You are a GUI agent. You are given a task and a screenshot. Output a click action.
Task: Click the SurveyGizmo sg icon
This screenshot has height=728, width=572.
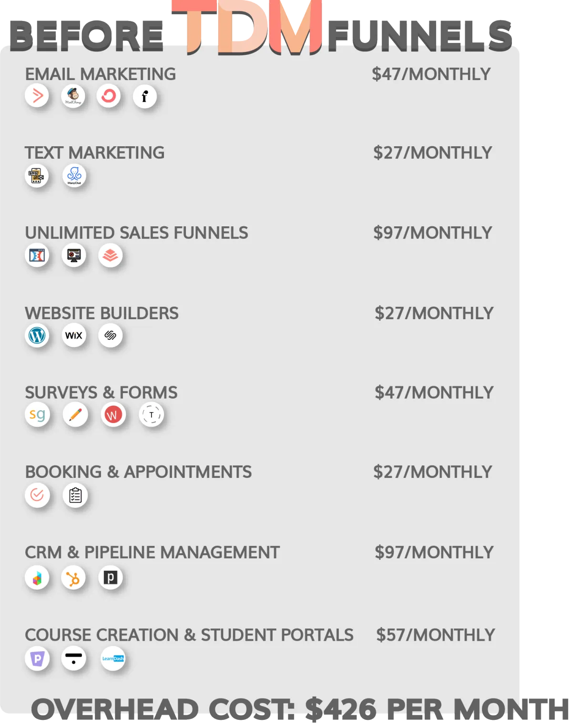click(37, 415)
